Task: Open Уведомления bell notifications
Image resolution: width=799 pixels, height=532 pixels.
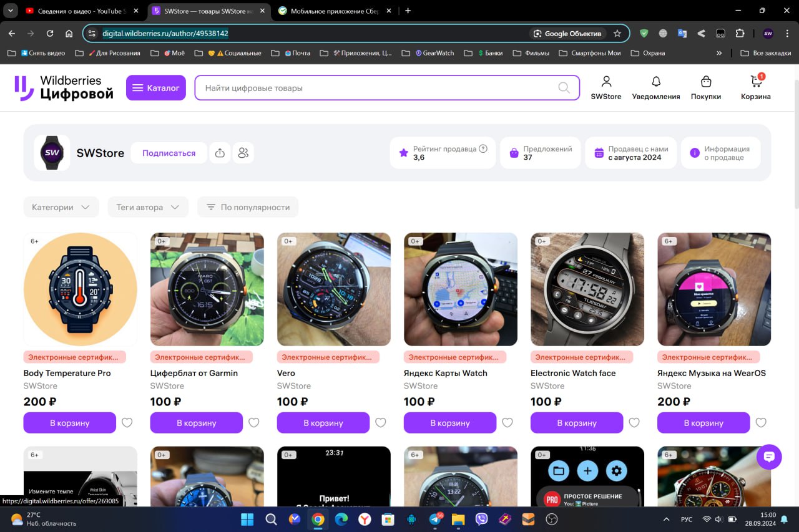Action: [x=655, y=82]
